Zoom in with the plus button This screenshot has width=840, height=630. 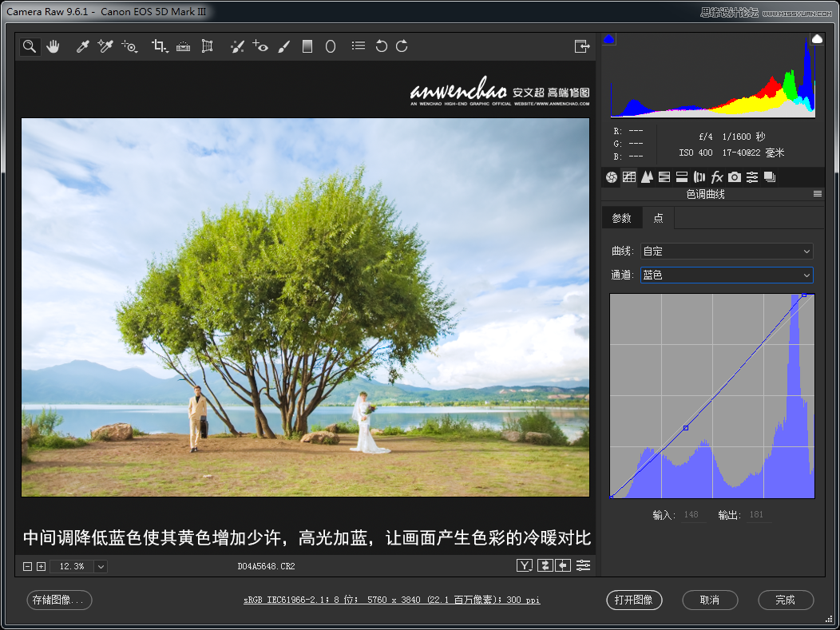coord(42,566)
